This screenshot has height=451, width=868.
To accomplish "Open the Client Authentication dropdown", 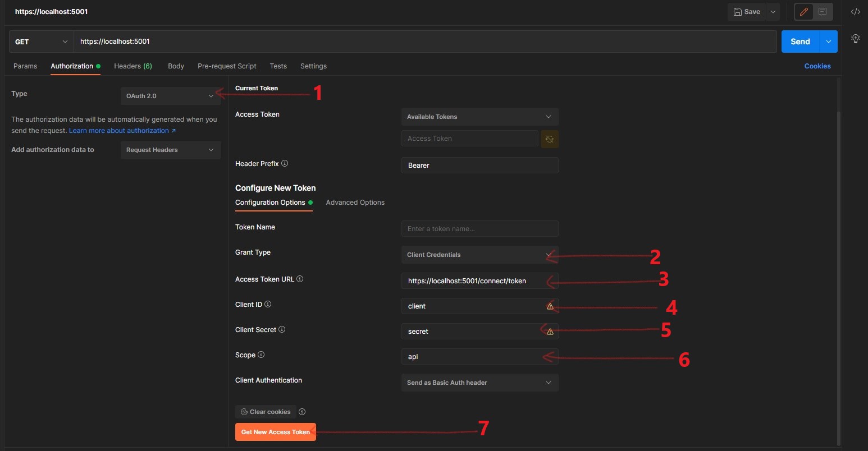I will pyautogui.click(x=479, y=383).
